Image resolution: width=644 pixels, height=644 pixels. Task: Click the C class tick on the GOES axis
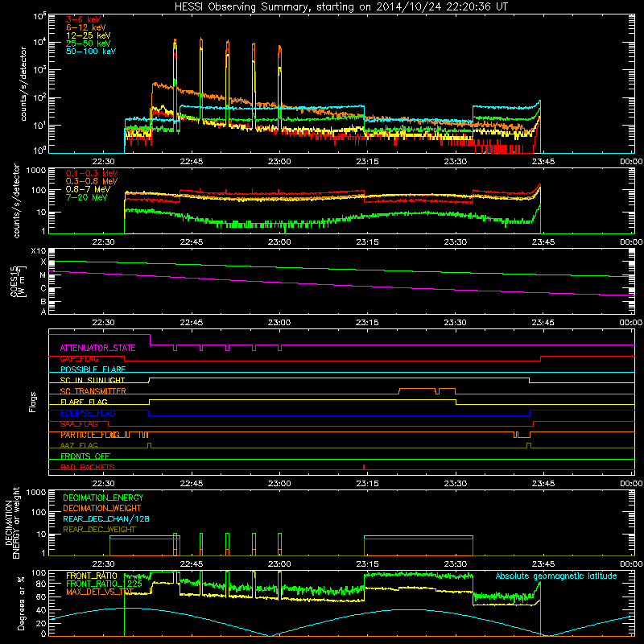[x=43, y=288]
